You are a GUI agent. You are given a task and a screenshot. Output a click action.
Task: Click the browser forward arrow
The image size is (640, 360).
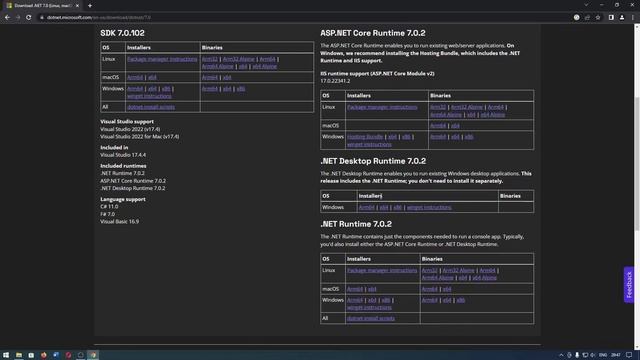[18, 18]
